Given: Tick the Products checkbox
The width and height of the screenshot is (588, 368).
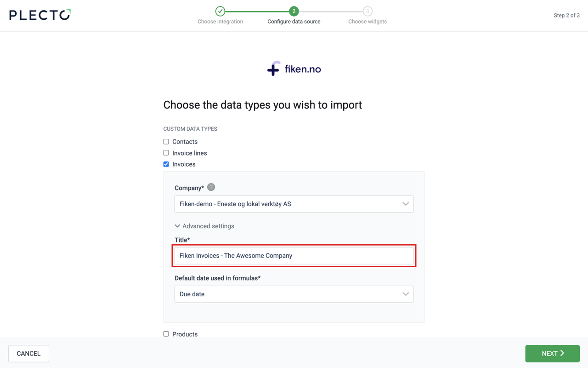Looking at the screenshot, I should [166, 334].
